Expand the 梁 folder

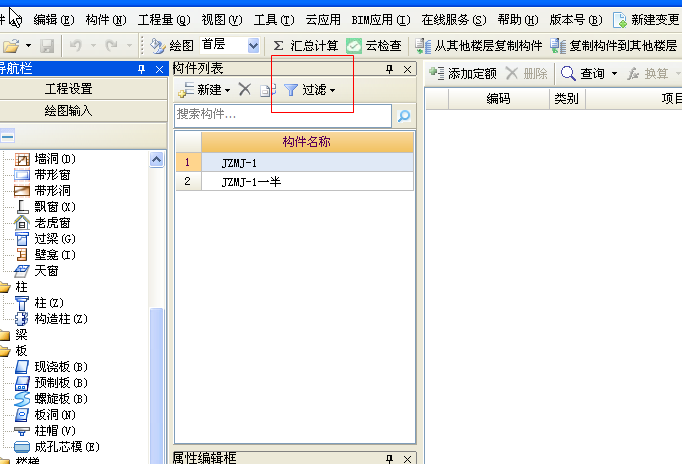click(5, 335)
